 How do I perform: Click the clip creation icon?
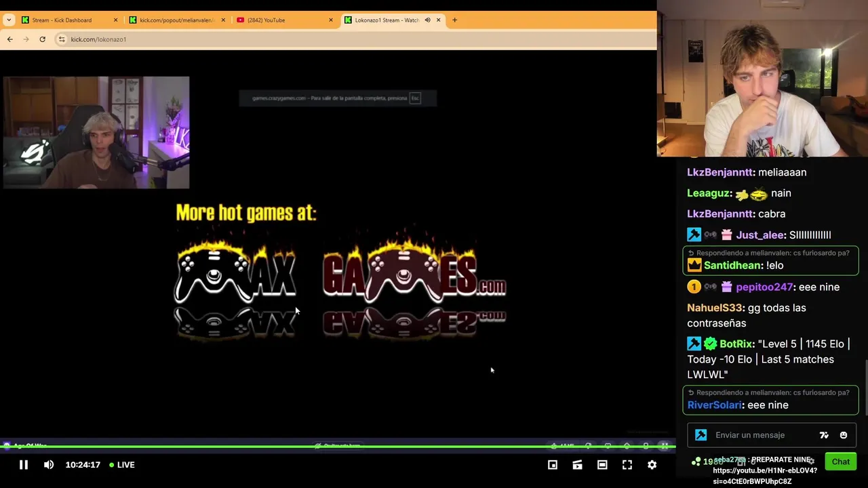coord(577,464)
